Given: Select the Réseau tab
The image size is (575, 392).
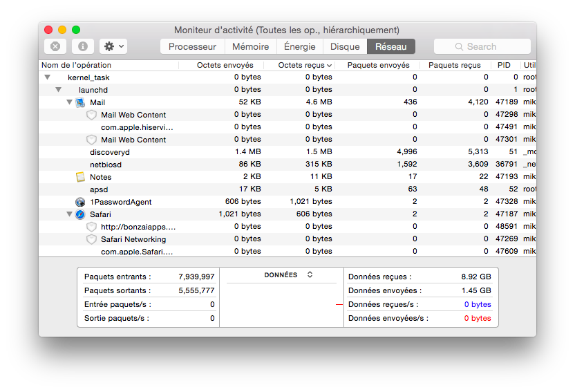Looking at the screenshot, I should 391,46.
